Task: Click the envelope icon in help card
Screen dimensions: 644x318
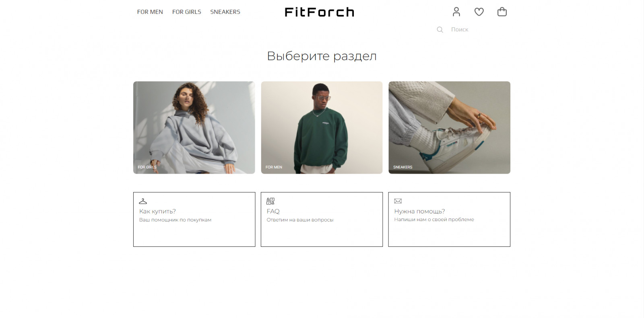Action: [398, 201]
